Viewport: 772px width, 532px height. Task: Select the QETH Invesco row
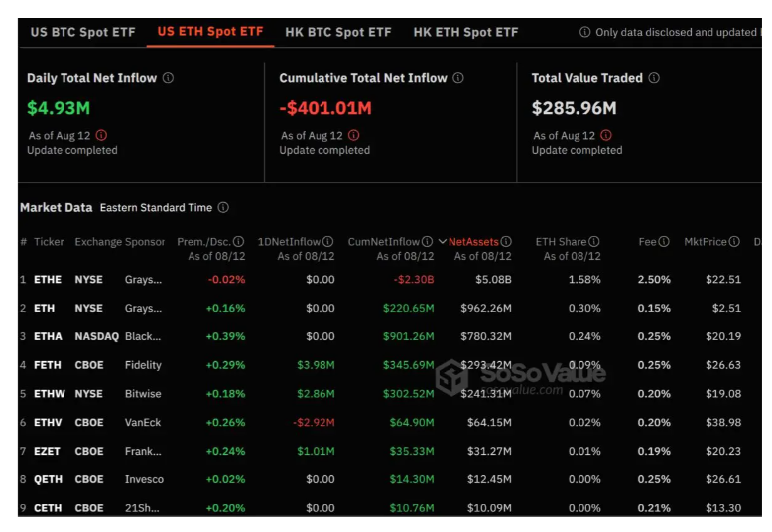tap(48, 479)
